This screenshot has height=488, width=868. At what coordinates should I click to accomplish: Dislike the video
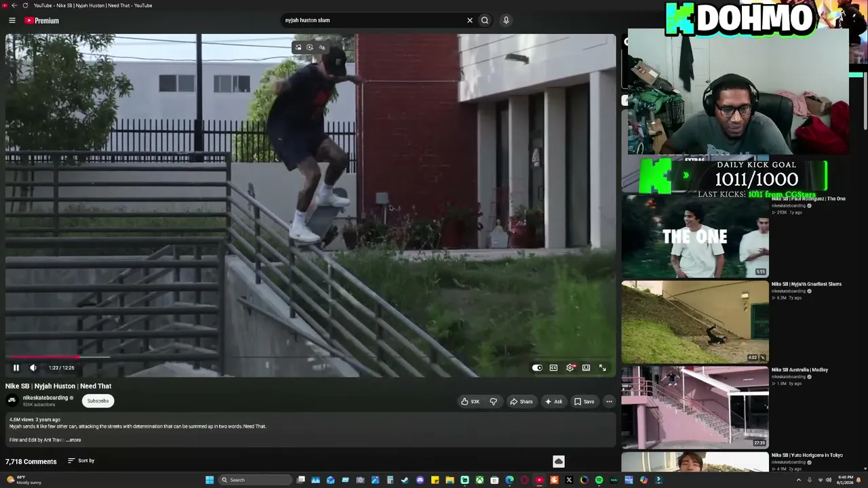[494, 401]
